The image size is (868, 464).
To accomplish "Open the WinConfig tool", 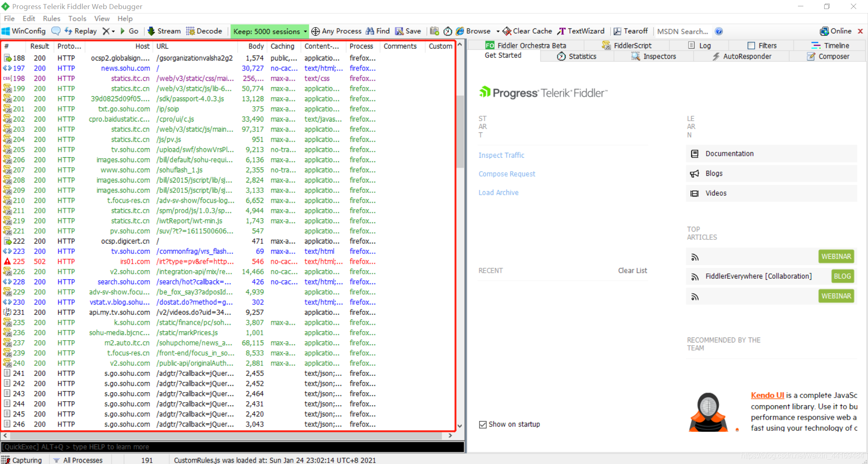I will coord(24,31).
